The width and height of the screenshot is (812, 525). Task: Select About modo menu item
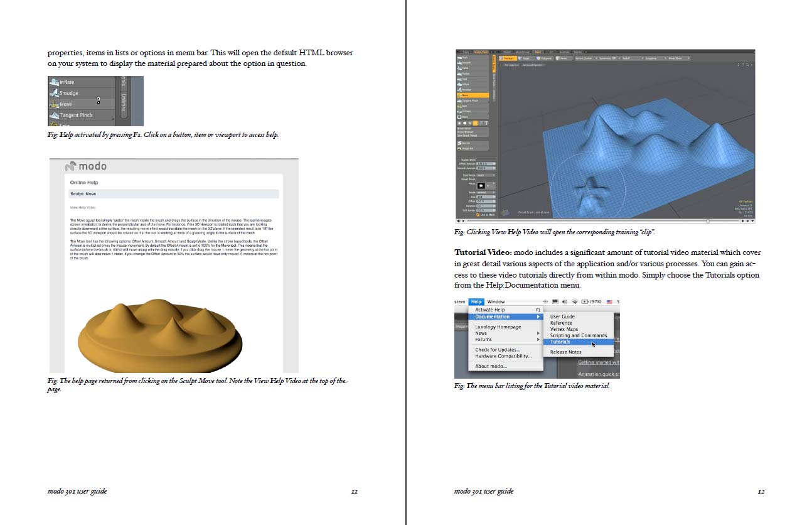(x=506, y=366)
